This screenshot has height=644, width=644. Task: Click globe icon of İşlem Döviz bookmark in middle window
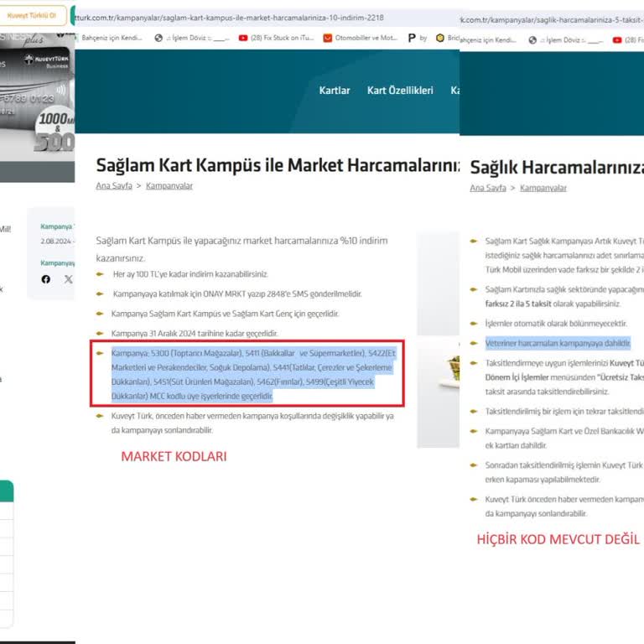coord(158,39)
